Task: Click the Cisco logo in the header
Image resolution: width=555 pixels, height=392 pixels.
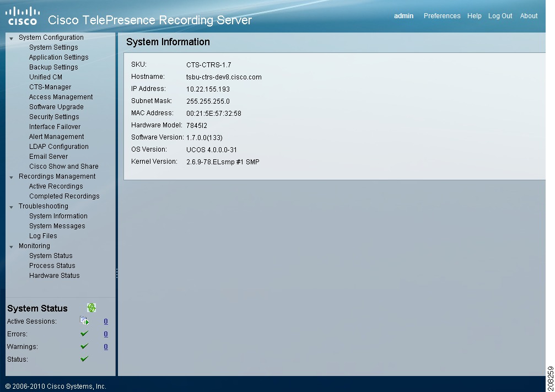Action: 23,16
